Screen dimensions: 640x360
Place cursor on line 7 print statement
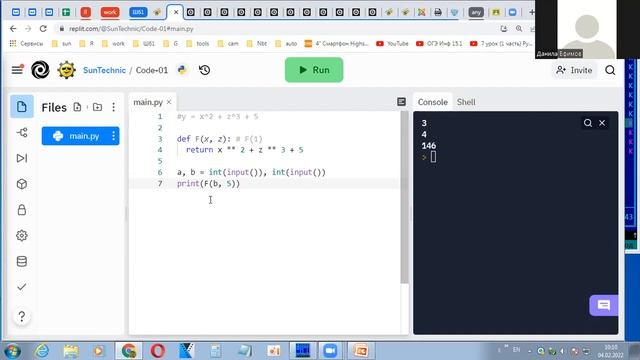[x=209, y=184]
